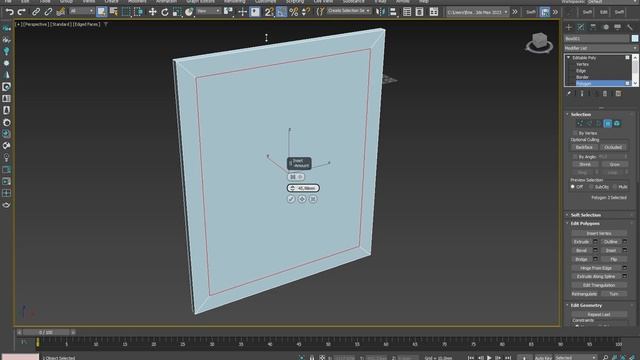The height and width of the screenshot is (360, 640).
Task: Enable the By Angle checkbox
Action: coord(575,157)
